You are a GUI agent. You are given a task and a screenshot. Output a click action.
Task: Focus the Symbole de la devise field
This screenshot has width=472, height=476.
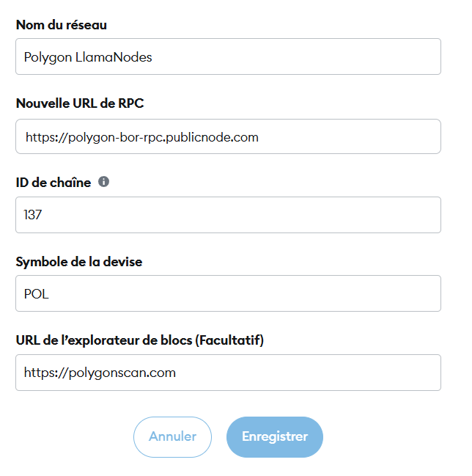(228, 293)
